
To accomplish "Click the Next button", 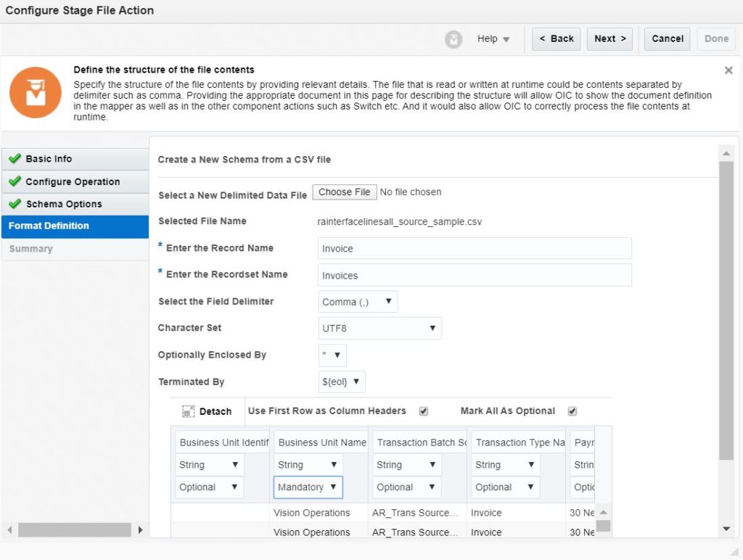I will pyautogui.click(x=609, y=39).
